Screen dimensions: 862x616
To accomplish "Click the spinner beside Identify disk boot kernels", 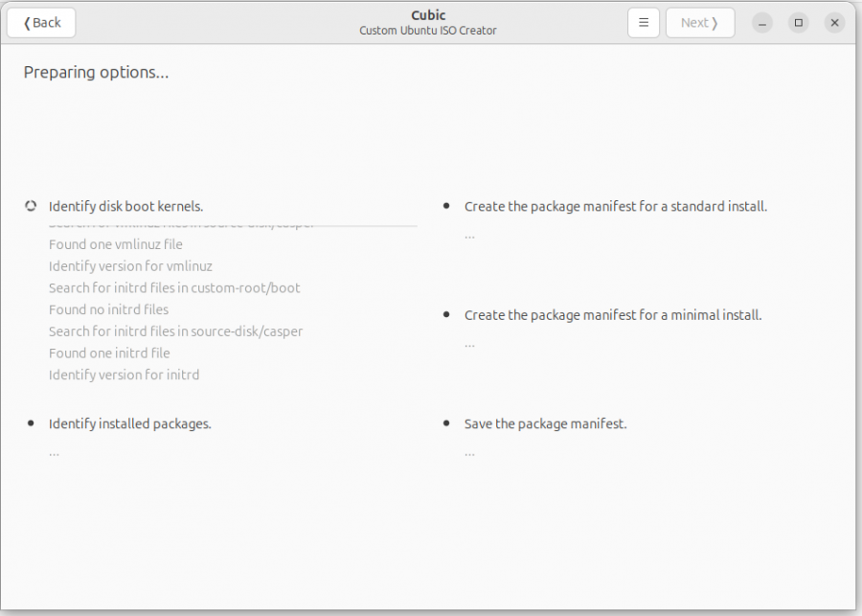I will coord(31,206).
